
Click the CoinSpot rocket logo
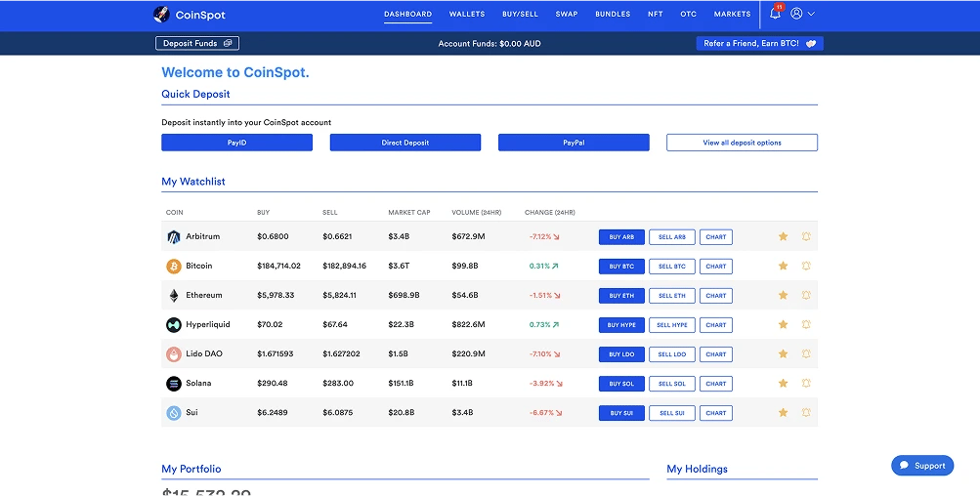coord(161,14)
